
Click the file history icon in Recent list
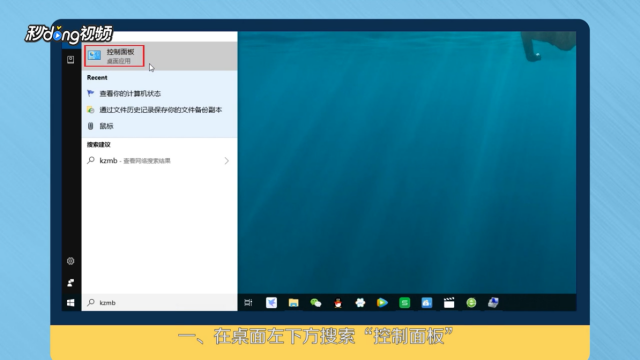pos(91,110)
